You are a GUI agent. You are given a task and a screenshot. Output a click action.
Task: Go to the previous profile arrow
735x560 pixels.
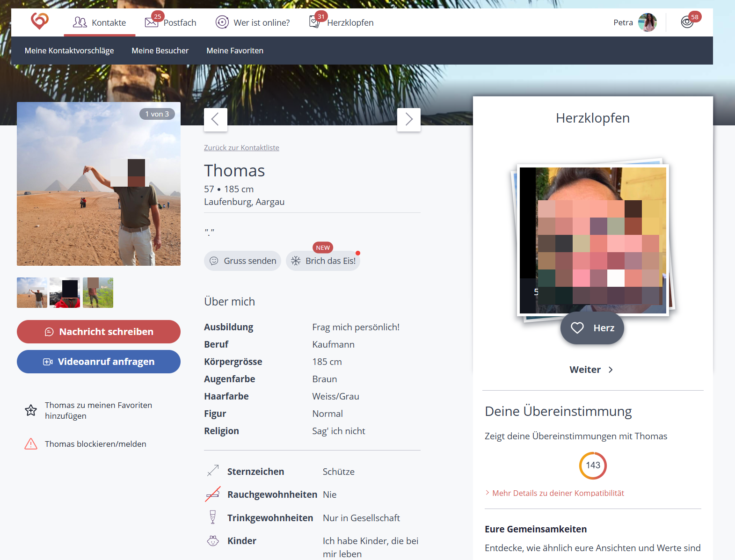click(216, 120)
